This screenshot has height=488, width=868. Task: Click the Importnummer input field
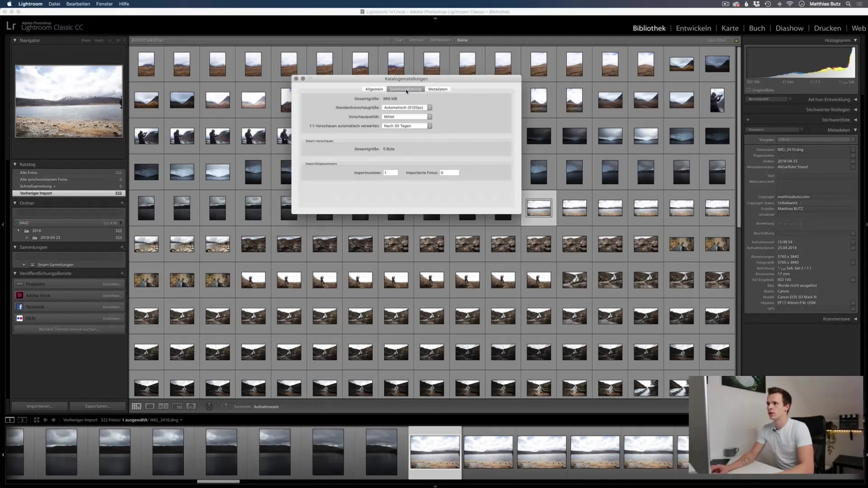tap(391, 173)
